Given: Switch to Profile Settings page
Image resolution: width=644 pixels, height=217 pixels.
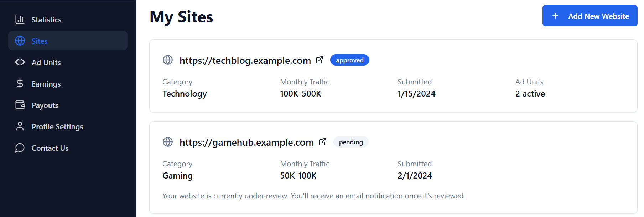Looking at the screenshot, I should point(57,126).
